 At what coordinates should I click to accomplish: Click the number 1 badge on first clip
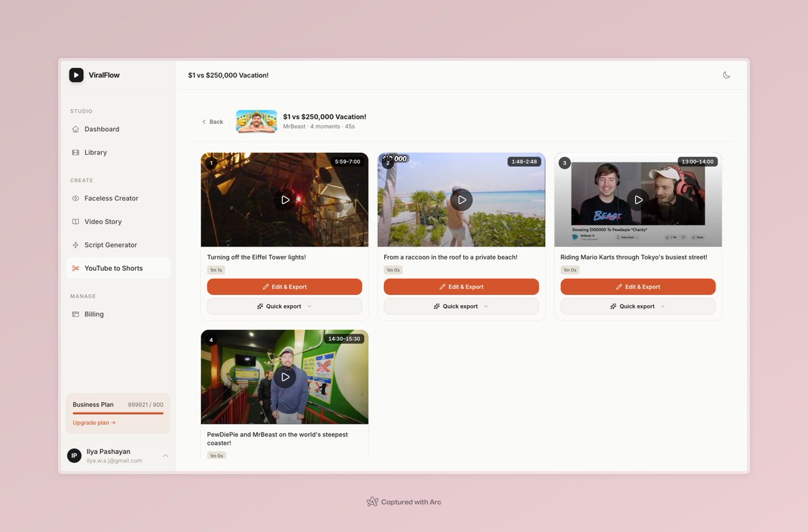pyautogui.click(x=211, y=163)
